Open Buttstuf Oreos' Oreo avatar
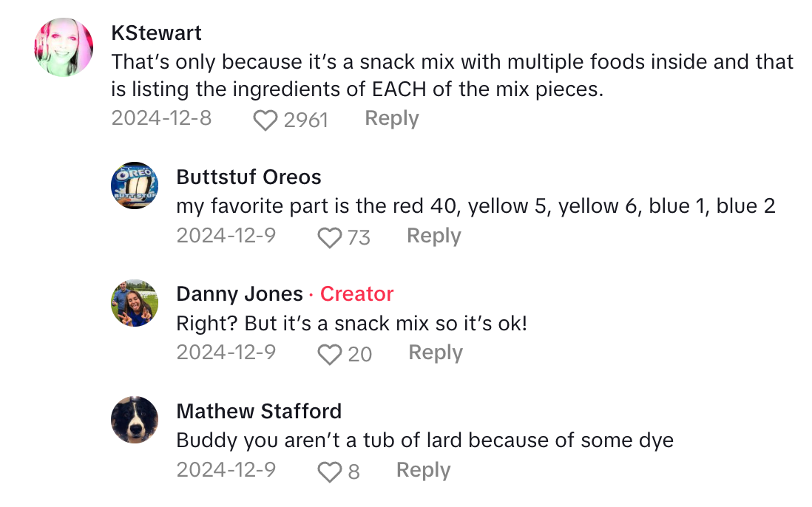Screen dimensions: 812x507 pos(135,185)
